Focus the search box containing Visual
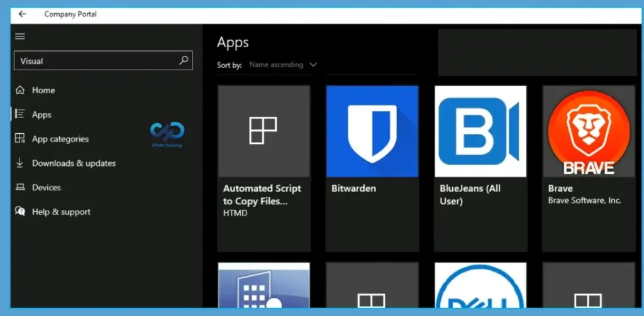This screenshot has width=644, height=316. point(104,60)
